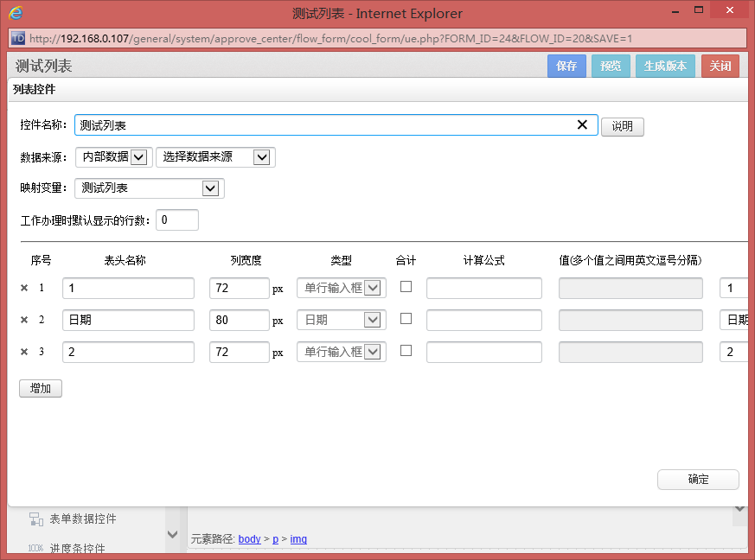
Task: Click 增加 to add a new row
Action: click(41, 388)
